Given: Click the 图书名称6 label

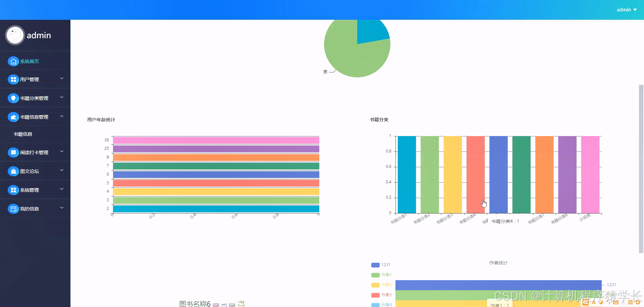Looking at the screenshot, I should click(195, 304).
